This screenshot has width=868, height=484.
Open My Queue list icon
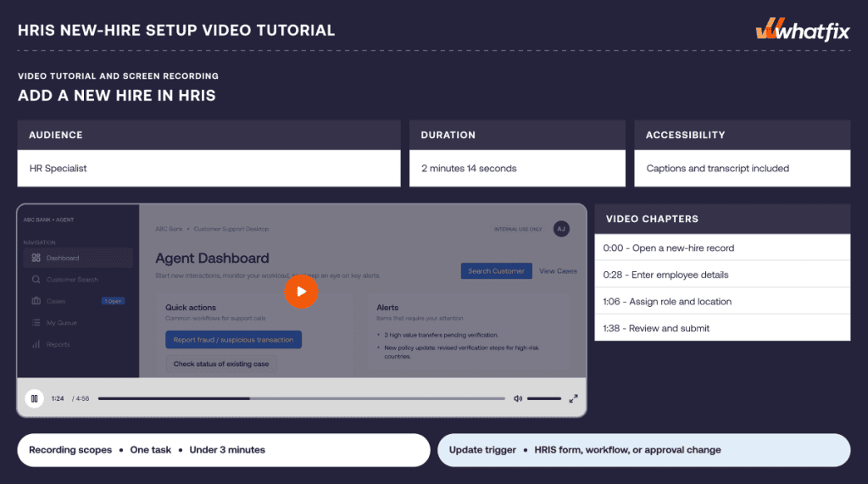pos(36,322)
